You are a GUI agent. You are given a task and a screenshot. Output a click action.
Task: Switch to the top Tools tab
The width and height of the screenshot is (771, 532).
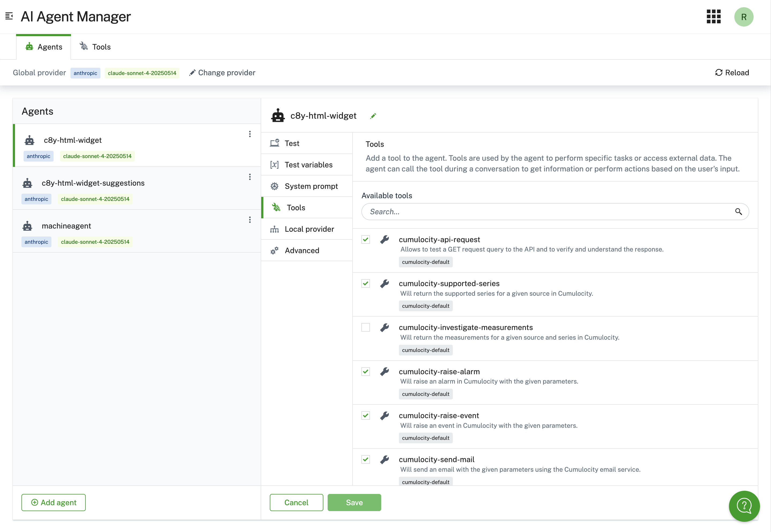point(95,47)
